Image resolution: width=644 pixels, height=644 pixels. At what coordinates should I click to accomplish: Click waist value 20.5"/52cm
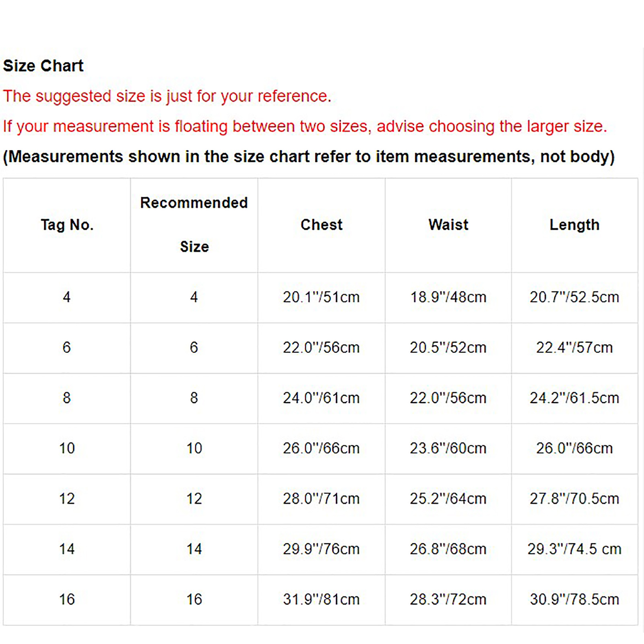pyautogui.click(x=448, y=347)
